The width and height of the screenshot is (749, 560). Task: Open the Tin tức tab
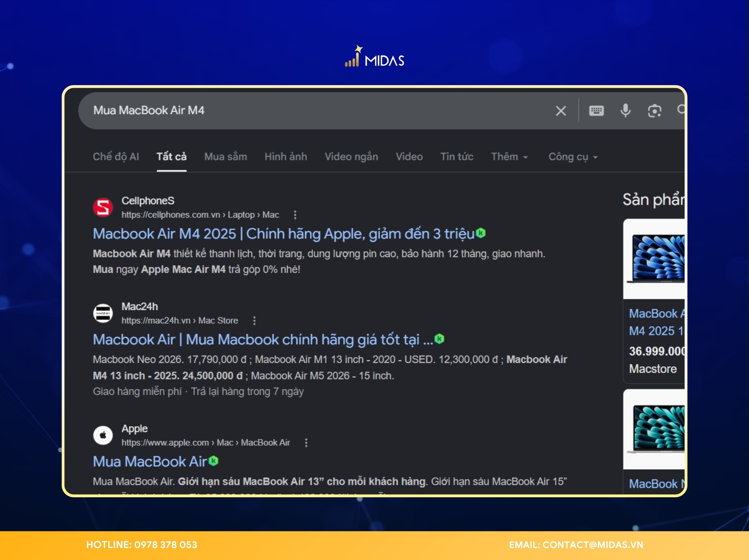(x=456, y=157)
